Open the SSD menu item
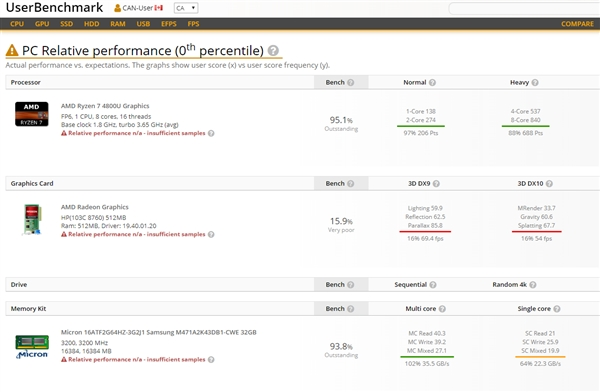This screenshot has width=600, height=392. pos(67,24)
